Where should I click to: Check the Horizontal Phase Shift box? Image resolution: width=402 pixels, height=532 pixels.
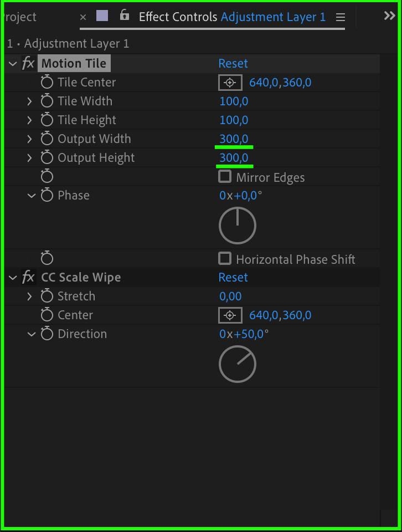tap(225, 259)
